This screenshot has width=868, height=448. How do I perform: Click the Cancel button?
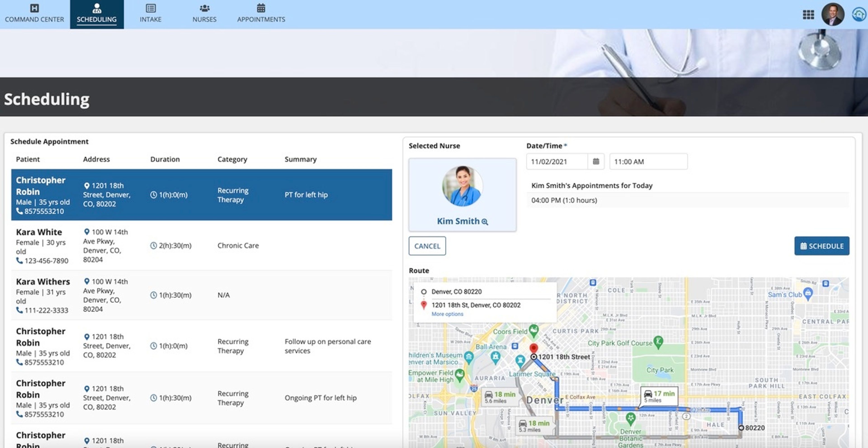(427, 246)
